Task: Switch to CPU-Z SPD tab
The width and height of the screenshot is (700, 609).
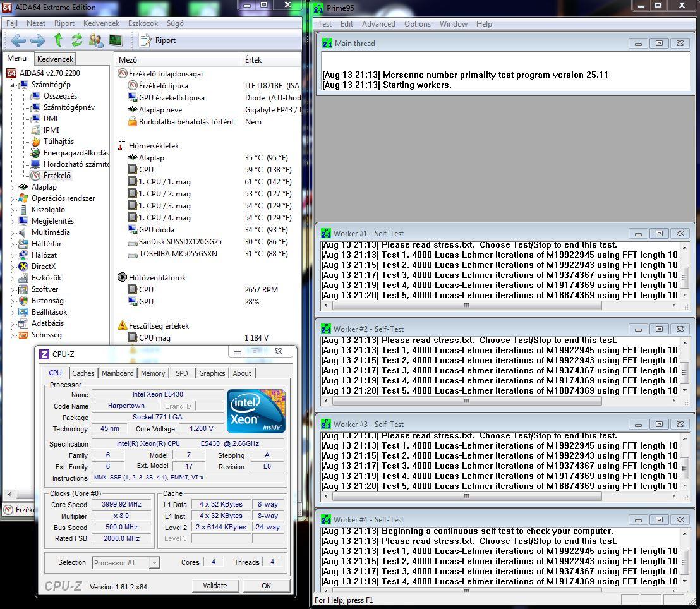Action: tap(182, 373)
